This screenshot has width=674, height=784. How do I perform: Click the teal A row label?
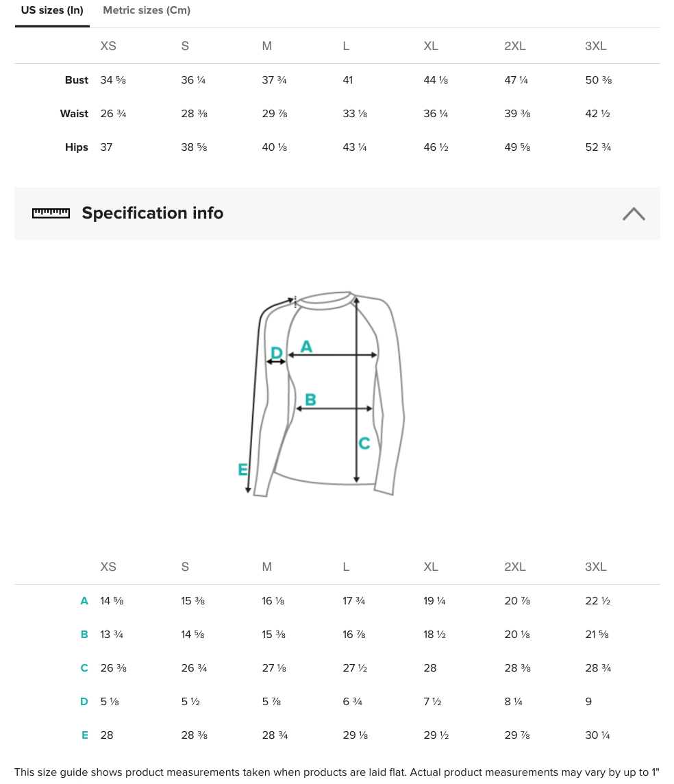[x=84, y=600]
